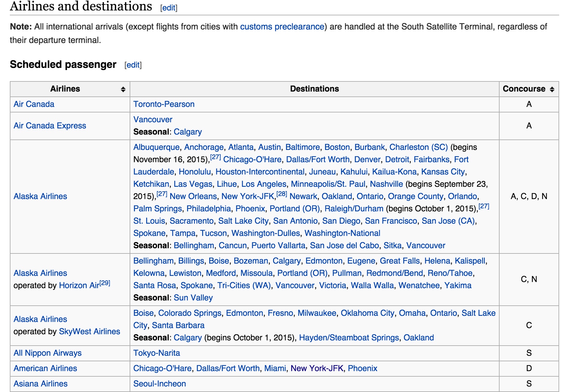Open the Air Canada airline link
Screen dimensions: 561x392
pyautogui.click(x=34, y=104)
